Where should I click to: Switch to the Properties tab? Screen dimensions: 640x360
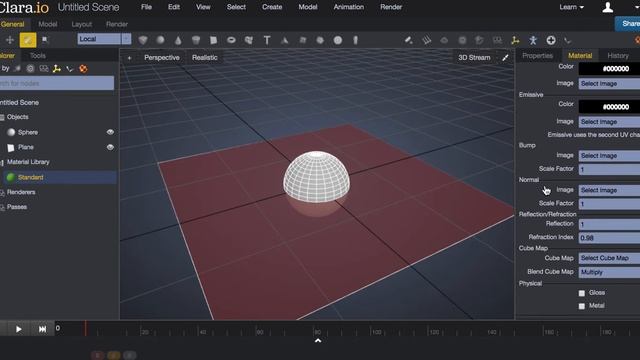click(537, 56)
